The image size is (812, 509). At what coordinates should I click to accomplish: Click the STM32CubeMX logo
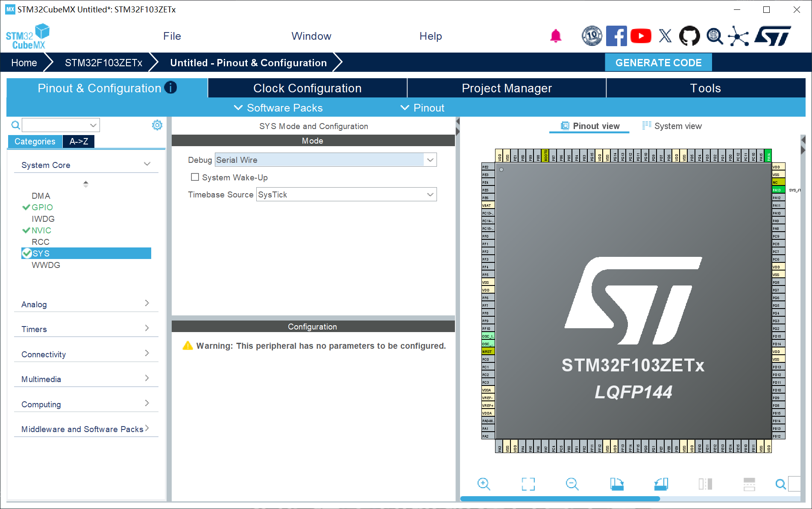(28, 37)
